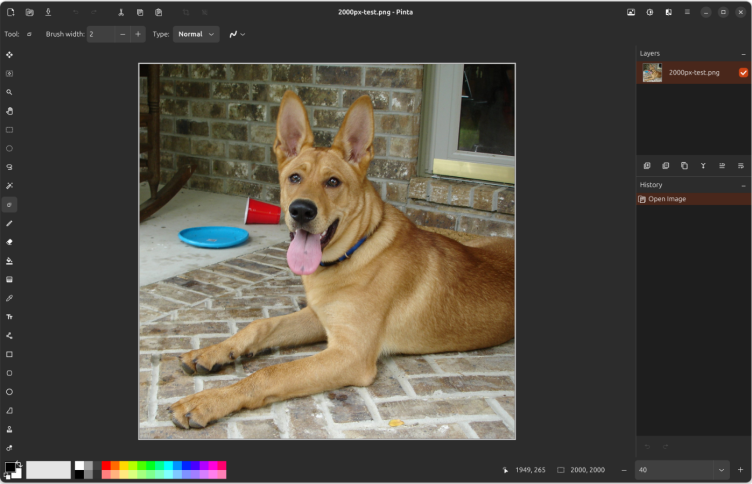Select the Pencil tool
The height and width of the screenshot is (484, 752).
click(10, 223)
